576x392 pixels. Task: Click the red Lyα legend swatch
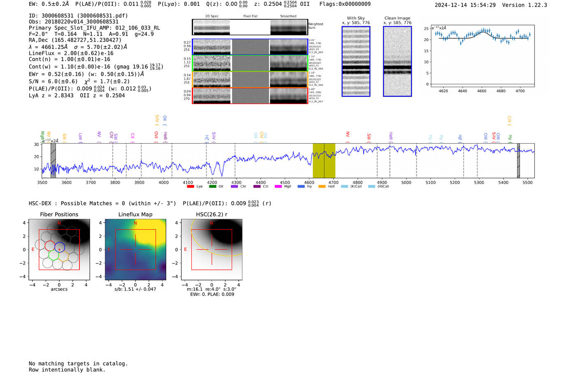pos(190,187)
